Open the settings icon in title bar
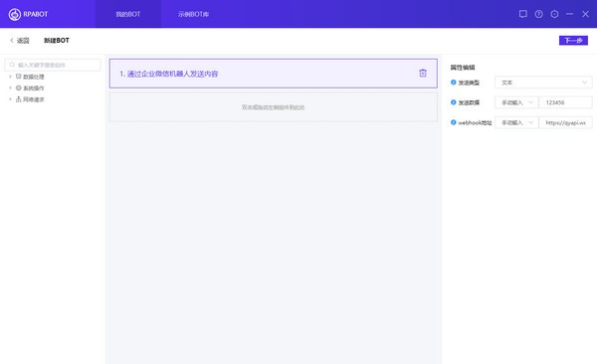 coord(554,14)
